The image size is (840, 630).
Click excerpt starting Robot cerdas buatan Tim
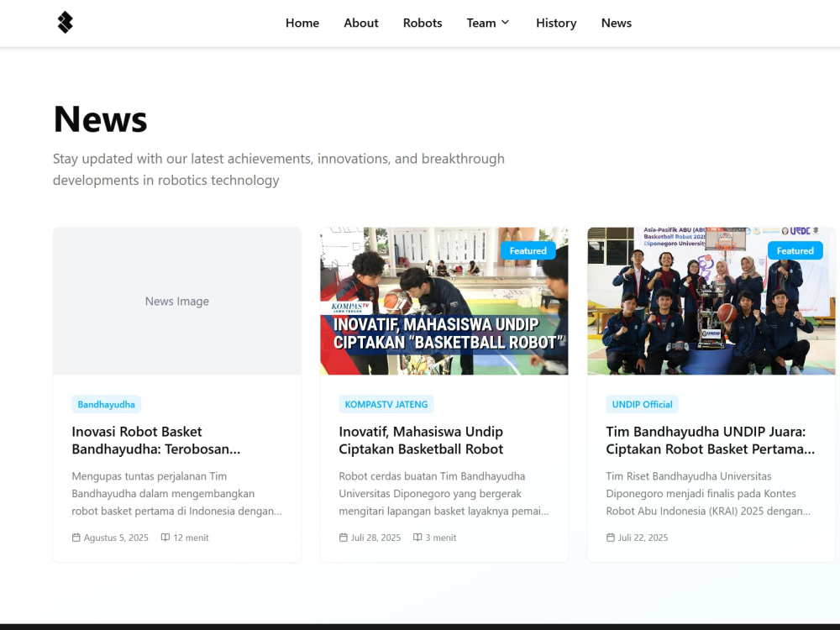click(x=444, y=493)
